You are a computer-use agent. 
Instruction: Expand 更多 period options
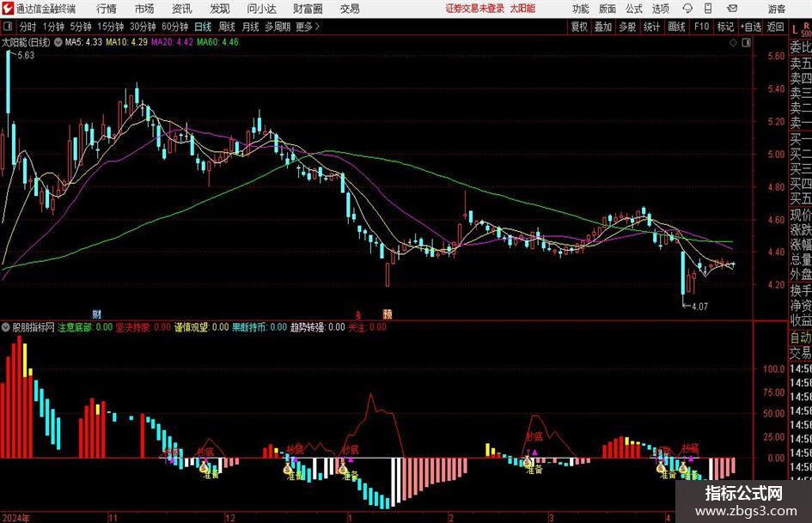[308, 27]
